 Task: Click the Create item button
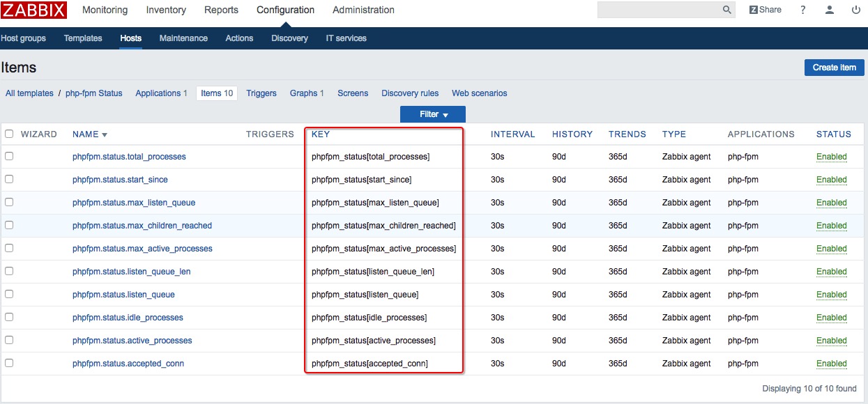click(835, 68)
